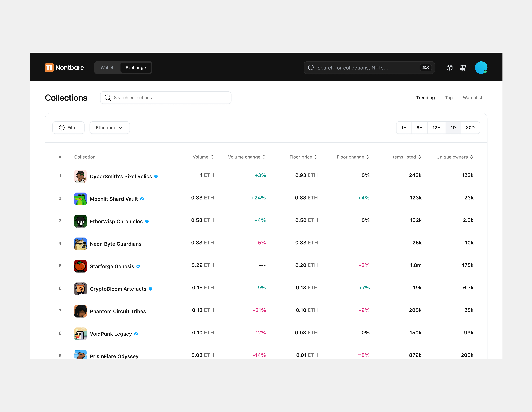Image resolution: width=532 pixels, height=412 pixels.
Task: Click the Collection column header
Action: 85,157
